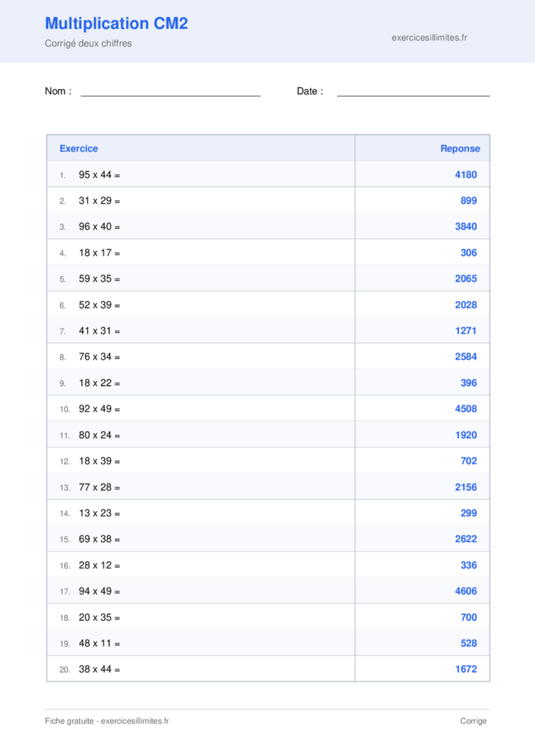Select the answer 2028
The width and height of the screenshot is (535, 756).
point(466,305)
